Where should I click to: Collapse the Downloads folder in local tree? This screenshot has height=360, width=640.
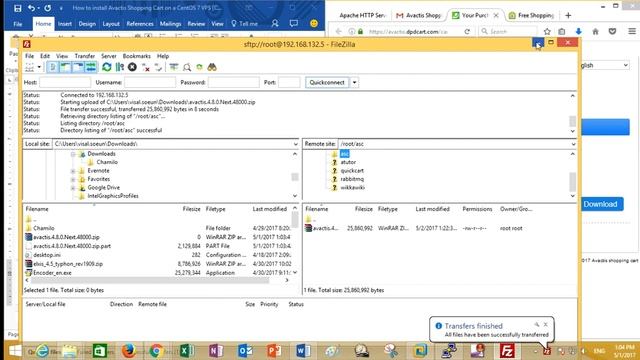73,154
